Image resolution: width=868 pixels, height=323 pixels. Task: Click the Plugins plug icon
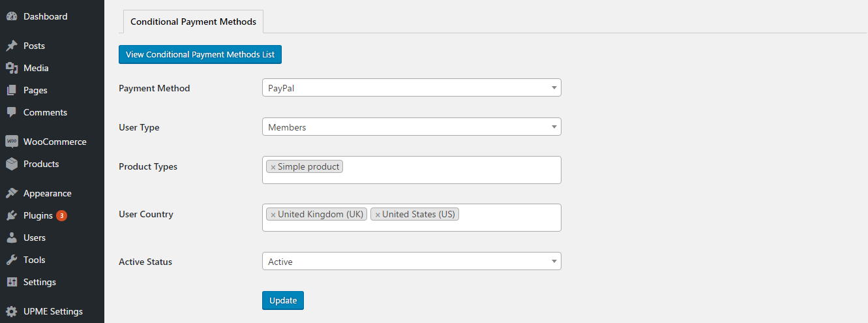[x=12, y=215]
